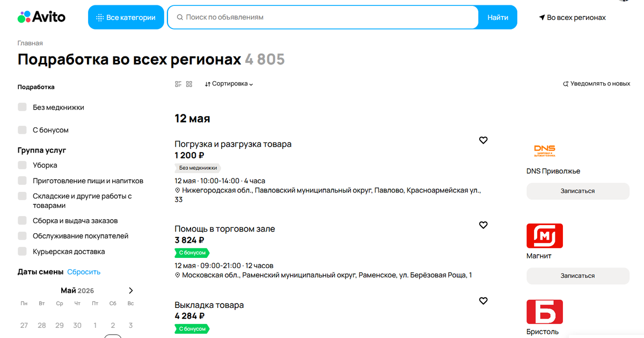The image size is (644, 338).
Task: Open the DNS Приволжье company logo
Action: (545, 151)
